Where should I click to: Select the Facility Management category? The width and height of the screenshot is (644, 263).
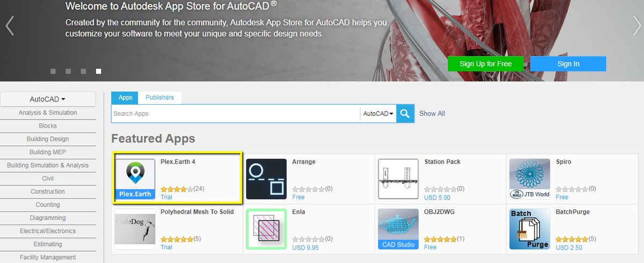point(48,258)
